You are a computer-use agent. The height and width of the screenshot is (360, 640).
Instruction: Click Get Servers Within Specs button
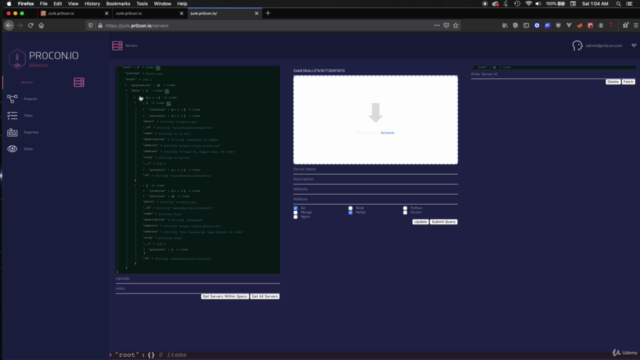(x=225, y=296)
